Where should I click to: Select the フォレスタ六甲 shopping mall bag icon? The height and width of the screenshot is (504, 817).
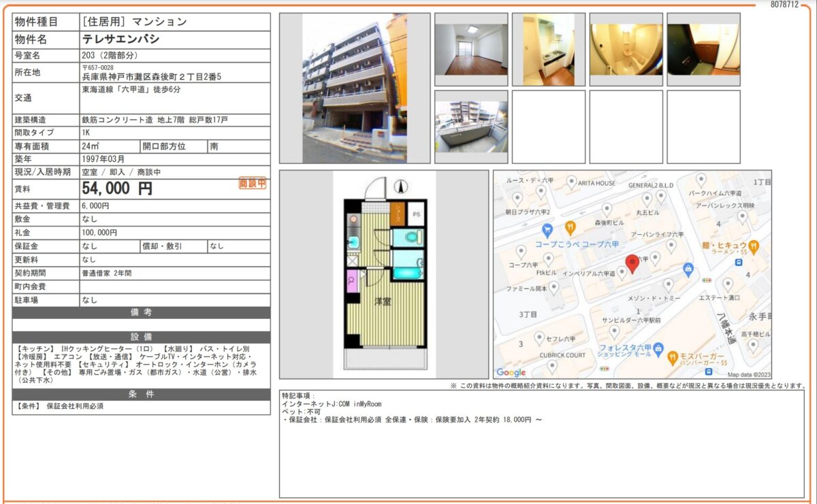[656, 349]
